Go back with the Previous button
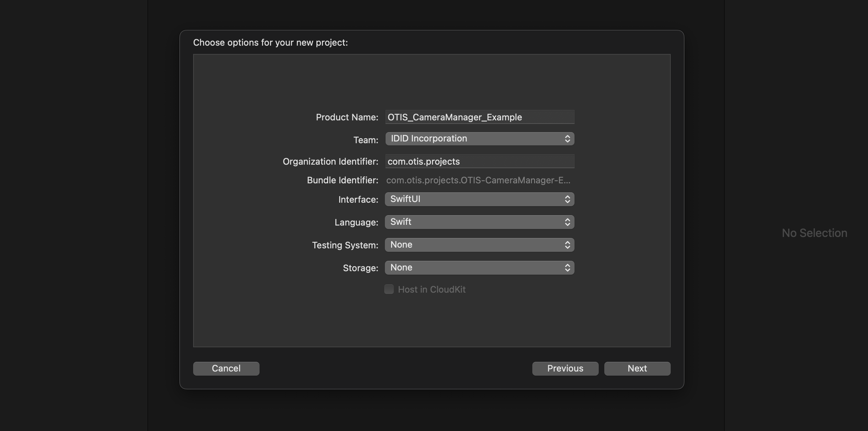This screenshot has width=868, height=431. tap(565, 368)
